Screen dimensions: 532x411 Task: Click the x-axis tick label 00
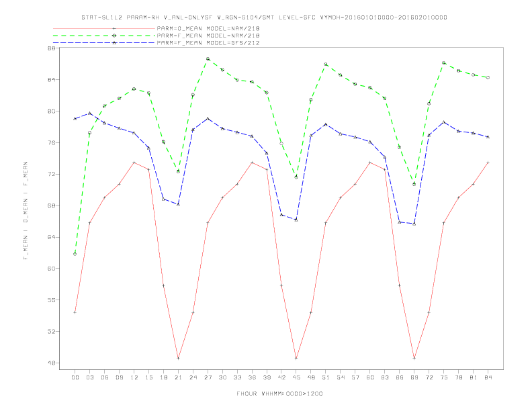click(x=75, y=377)
